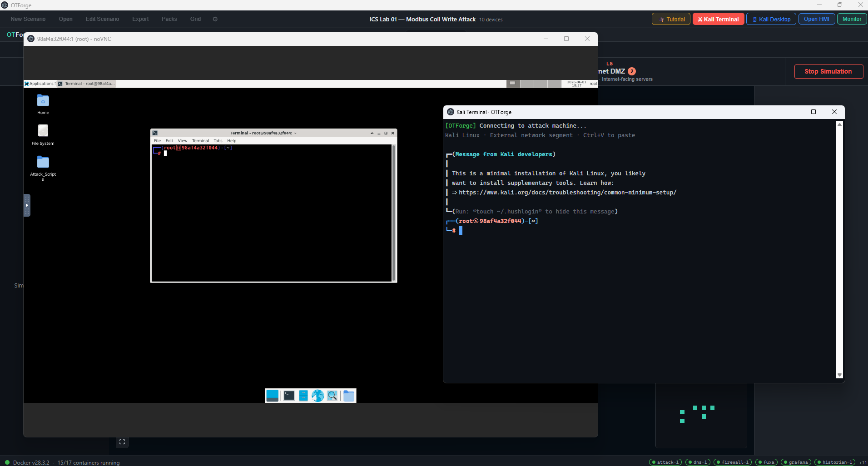868x466 pixels.
Task: Open the Tutorial button
Action: [x=671, y=19]
